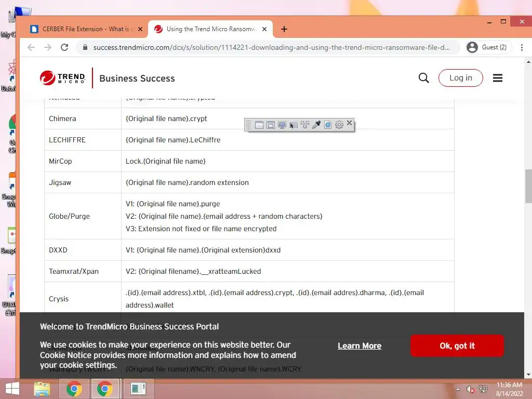Open the hamburger menu on Trend Micro header
The image size is (532, 399).
(x=497, y=78)
